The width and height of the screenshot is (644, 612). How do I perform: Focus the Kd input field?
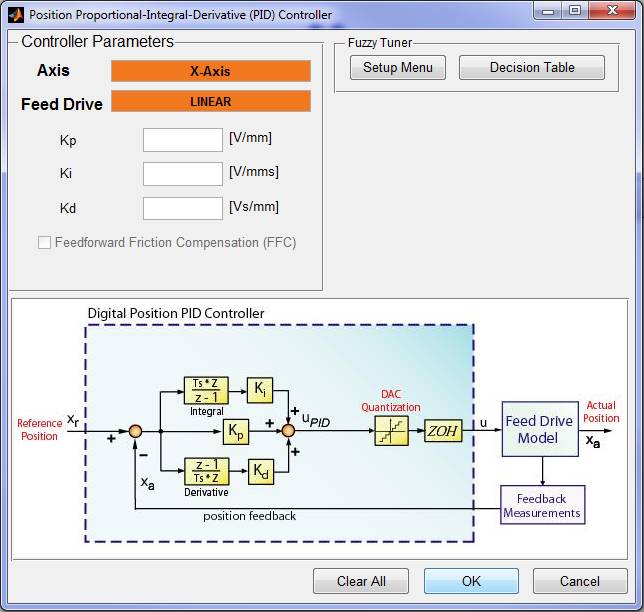tap(183, 208)
